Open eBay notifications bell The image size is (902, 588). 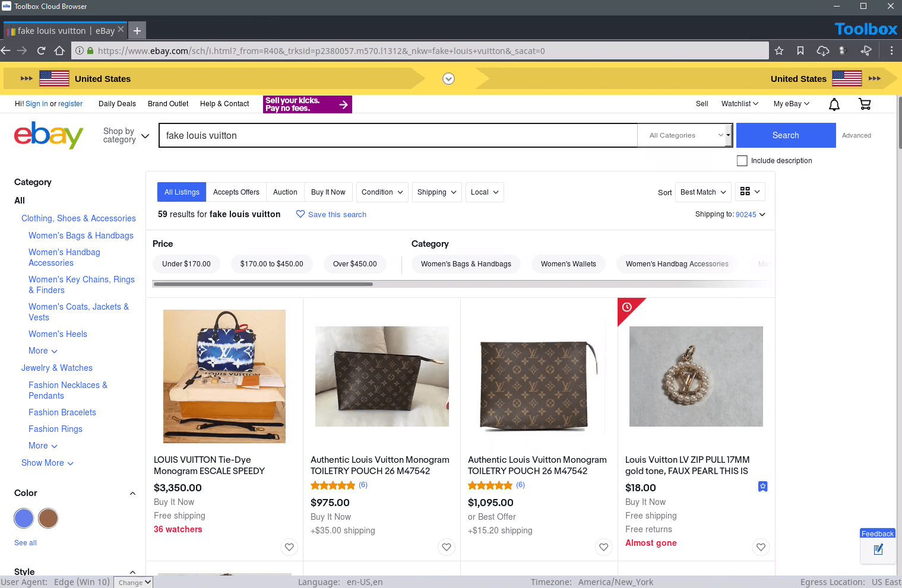[x=834, y=104]
